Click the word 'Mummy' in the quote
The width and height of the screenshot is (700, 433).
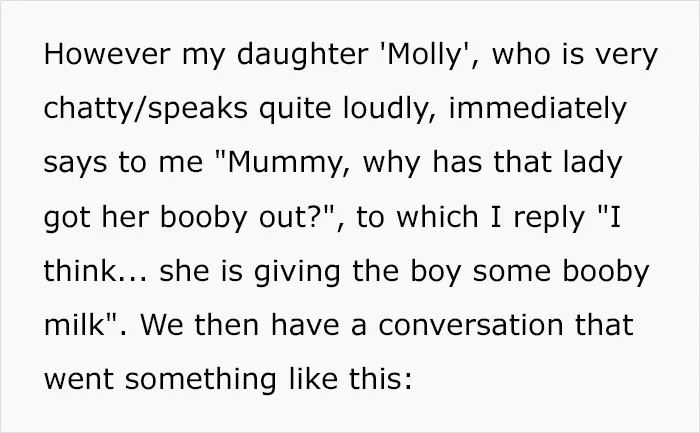pos(284,164)
